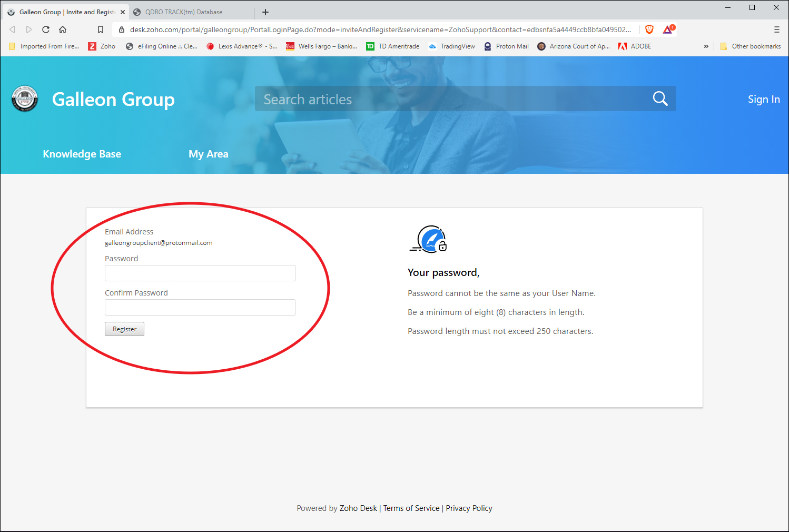
Task: Click the search magnifier icon
Action: pos(660,98)
